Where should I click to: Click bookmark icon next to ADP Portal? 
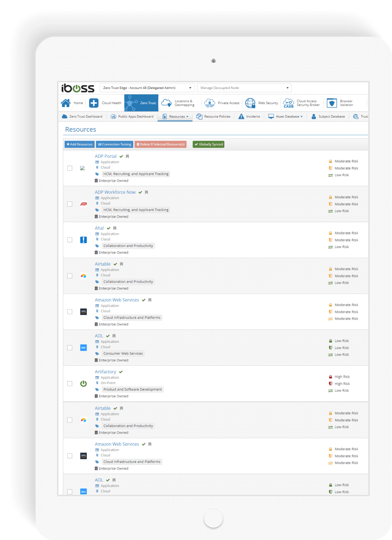(x=127, y=157)
